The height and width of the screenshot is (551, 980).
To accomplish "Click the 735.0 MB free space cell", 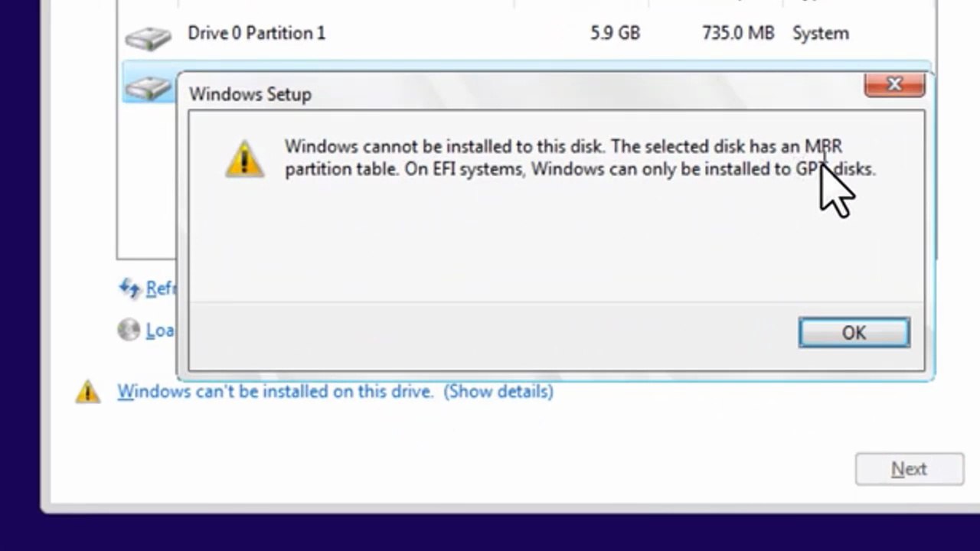I will click(x=737, y=34).
